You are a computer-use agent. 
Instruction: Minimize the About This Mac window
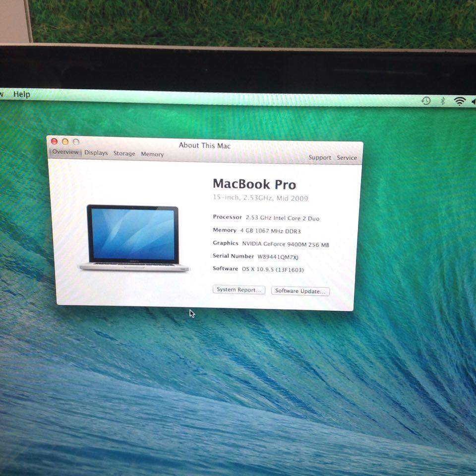tap(65, 141)
